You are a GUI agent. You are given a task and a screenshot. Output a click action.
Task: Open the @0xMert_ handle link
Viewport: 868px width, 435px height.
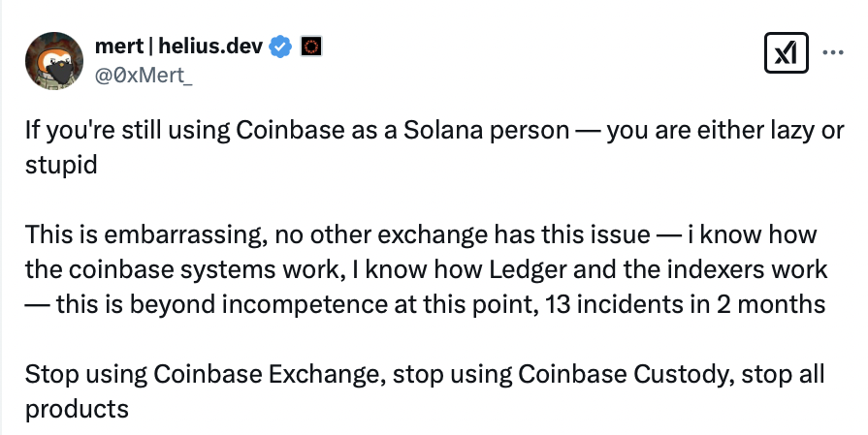point(145,70)
